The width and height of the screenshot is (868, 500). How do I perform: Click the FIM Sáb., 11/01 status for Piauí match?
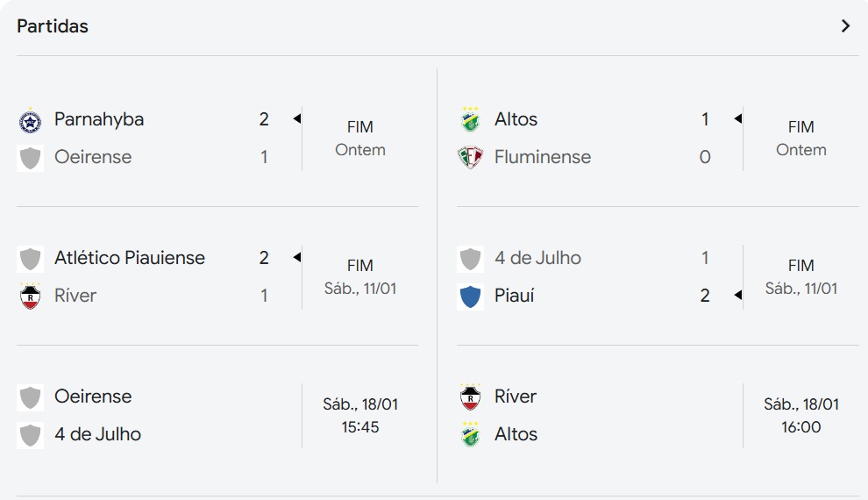coord(801,277)
